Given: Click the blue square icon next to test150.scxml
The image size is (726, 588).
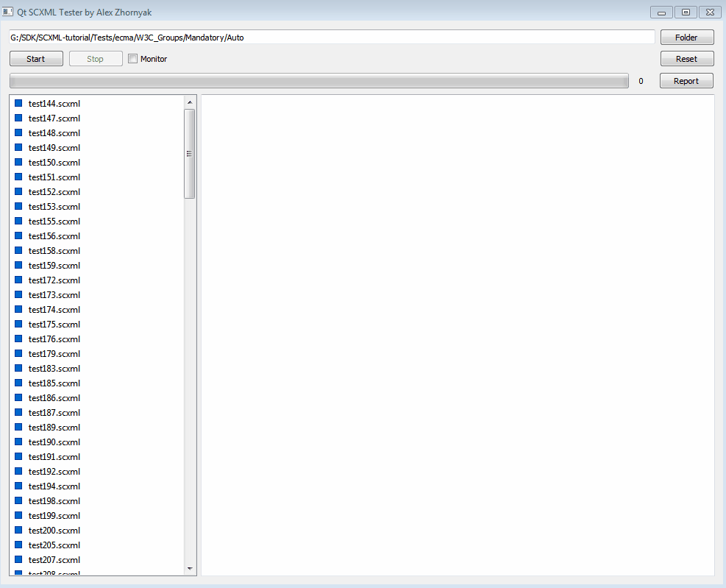Looking at the screenshot, I should [x=18, y=163].
